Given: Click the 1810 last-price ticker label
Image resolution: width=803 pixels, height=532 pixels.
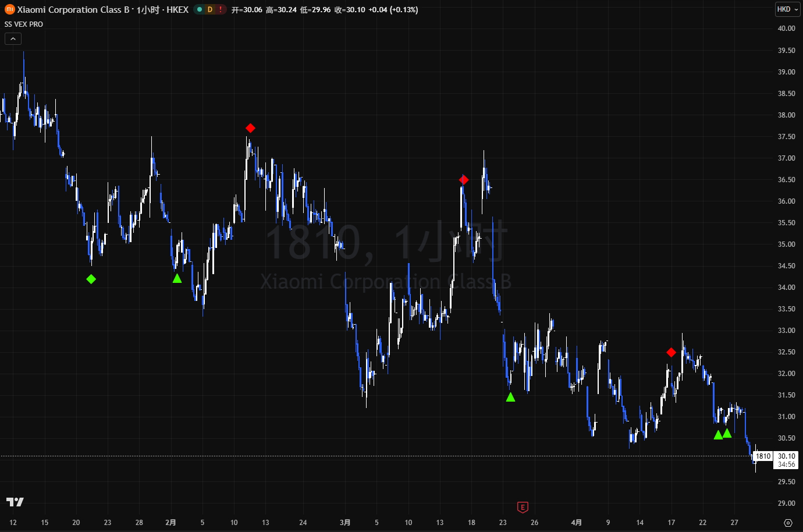Looking at the screenshot, I should [x=763, y=456].
